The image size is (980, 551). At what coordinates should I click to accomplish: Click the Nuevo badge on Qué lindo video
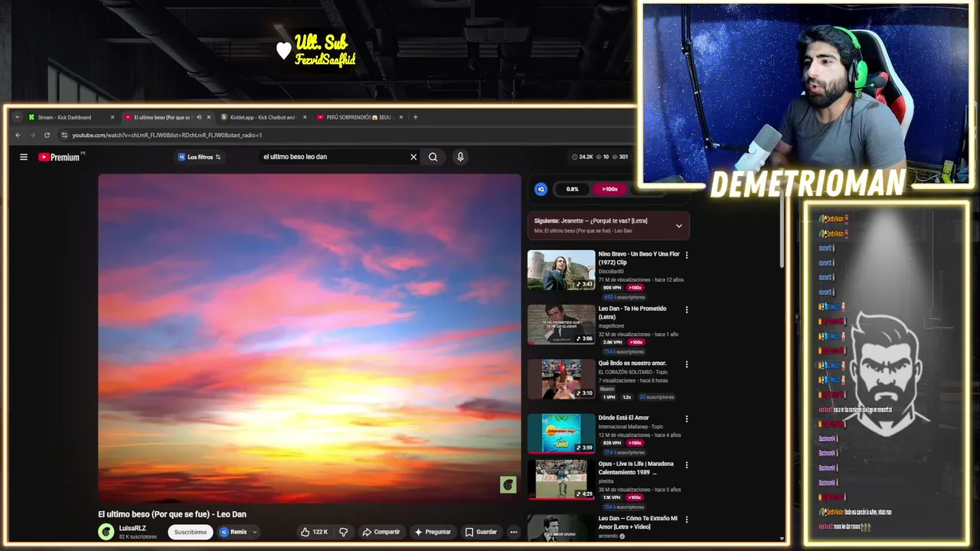(x=607, y=389)
